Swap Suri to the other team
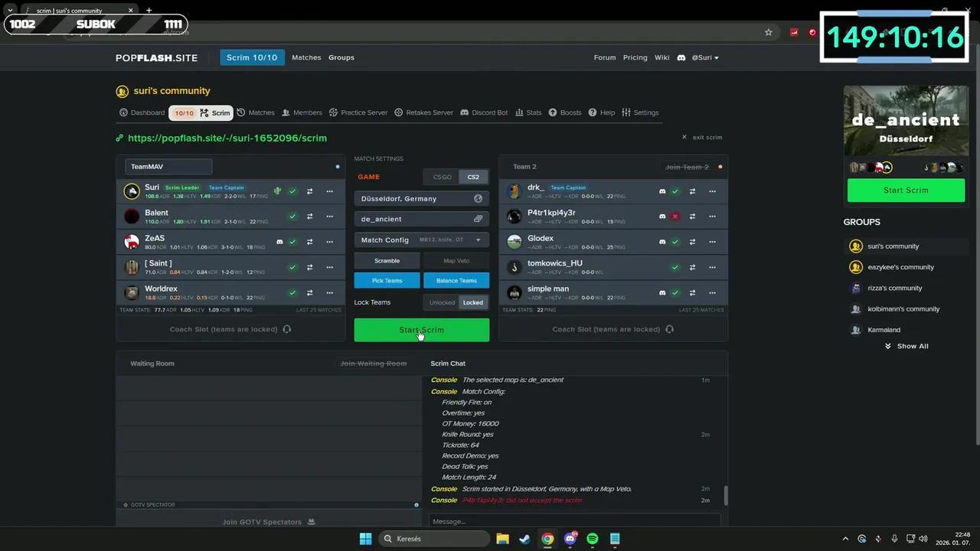The height and width of the screenshot is (551, 980). [309, 191]
